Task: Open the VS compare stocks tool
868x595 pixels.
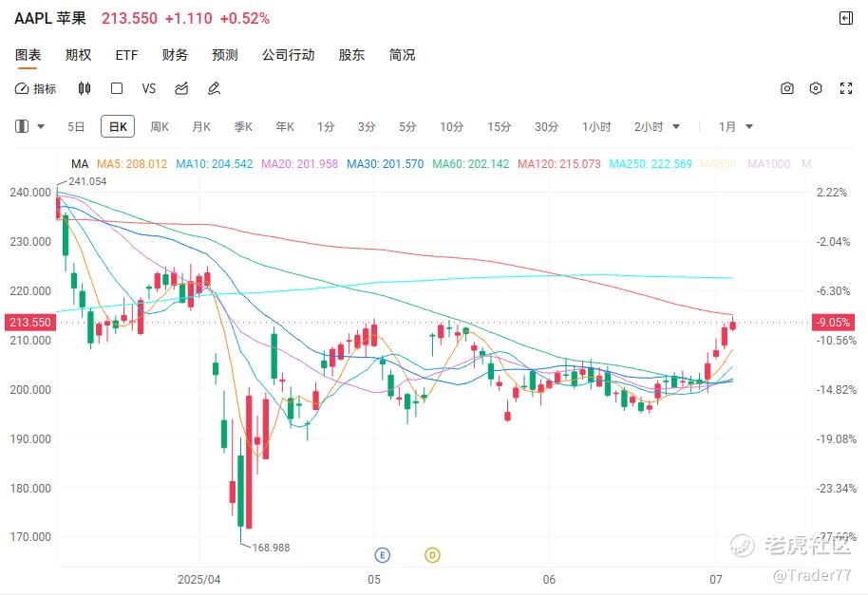Action: (x=149, y=88)
